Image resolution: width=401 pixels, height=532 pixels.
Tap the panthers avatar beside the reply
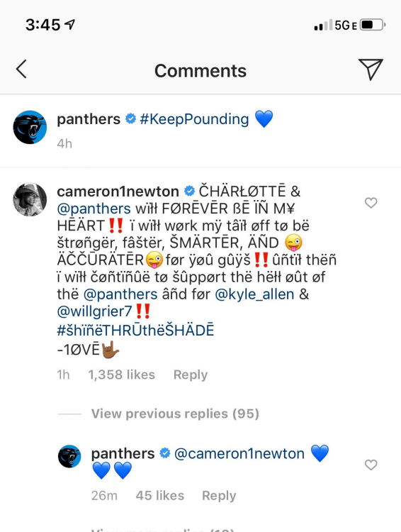pyautogui.click(x=69, y=456)
